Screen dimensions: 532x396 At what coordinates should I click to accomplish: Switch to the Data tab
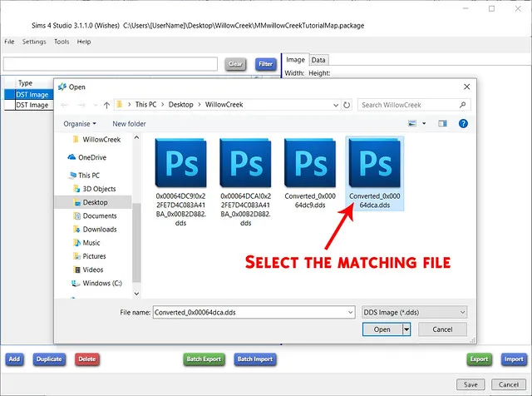pos(318,60)
